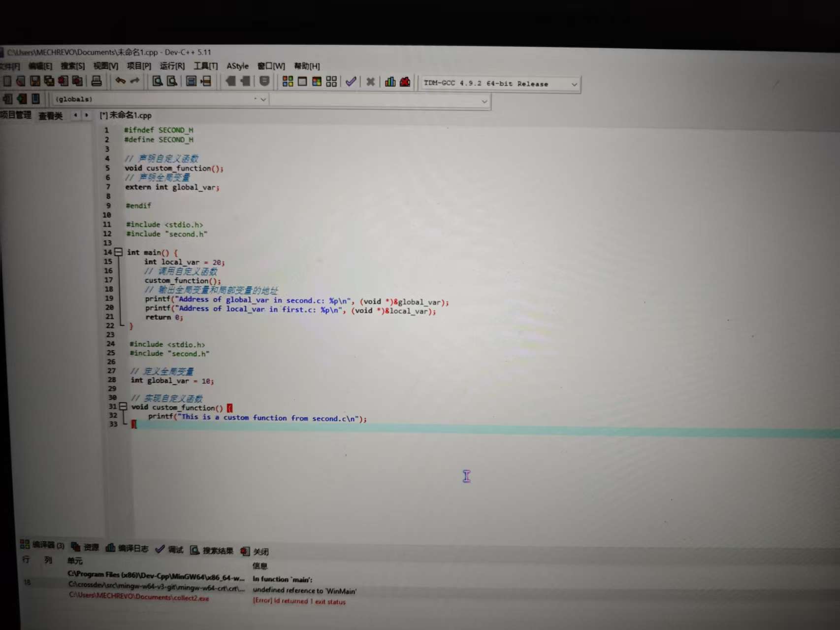840x630 pixels.
Task: Click the Close file toolbar icon
Action: tap(64, 81)
